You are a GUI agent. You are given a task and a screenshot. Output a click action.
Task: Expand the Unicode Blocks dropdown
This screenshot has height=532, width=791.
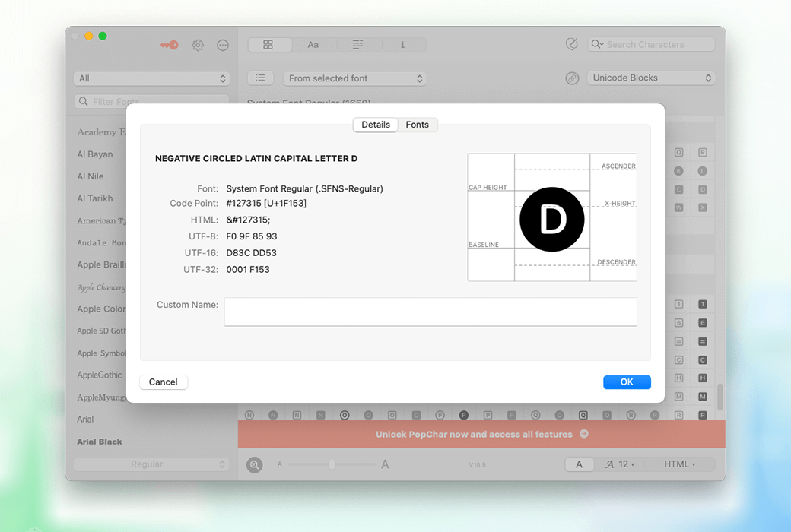(x=652, y=78)
